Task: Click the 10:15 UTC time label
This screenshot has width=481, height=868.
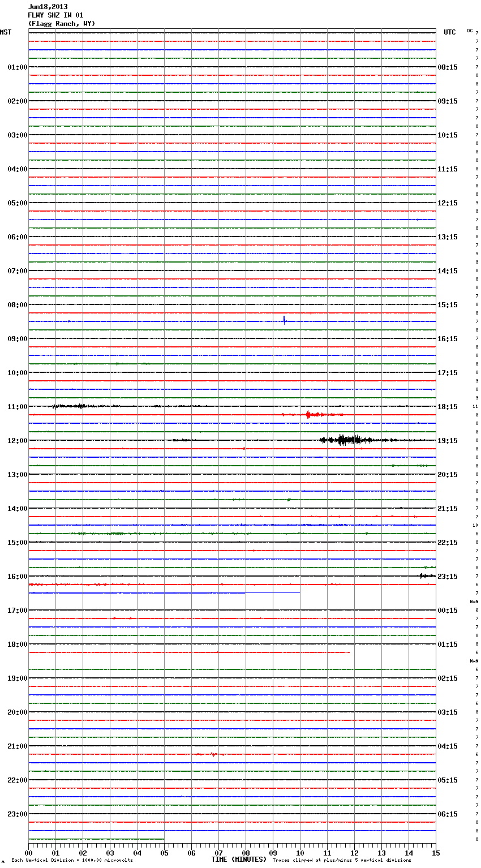Action: 448,135
